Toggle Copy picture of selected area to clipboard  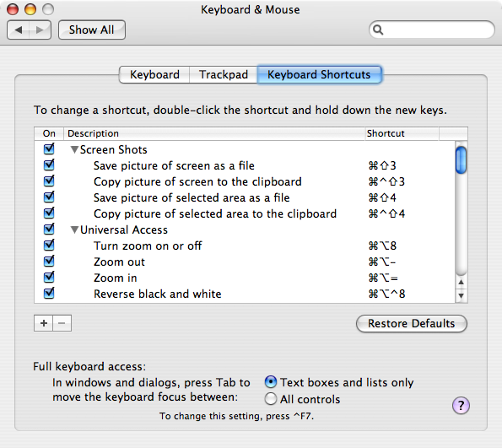(49, 213)
